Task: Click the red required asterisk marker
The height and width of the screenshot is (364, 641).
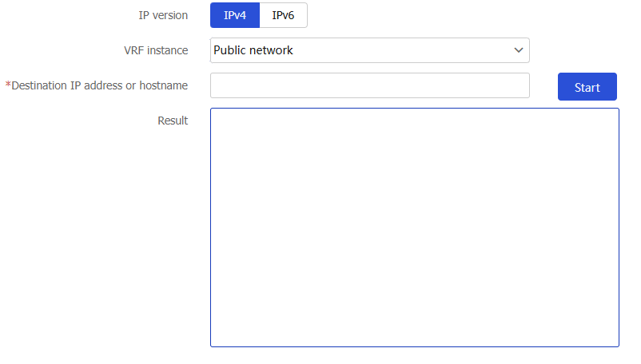Action: click(8, 85)
